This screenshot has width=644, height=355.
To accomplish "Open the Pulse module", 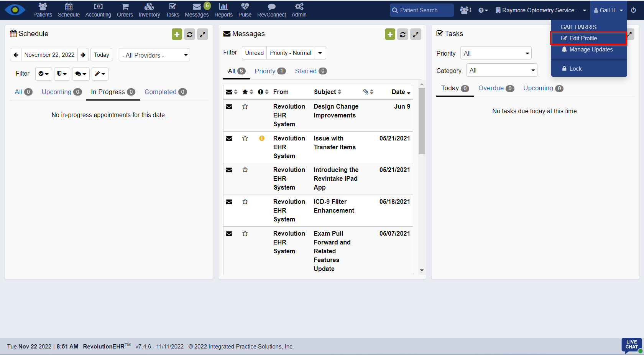I will (x=245, y=10).
